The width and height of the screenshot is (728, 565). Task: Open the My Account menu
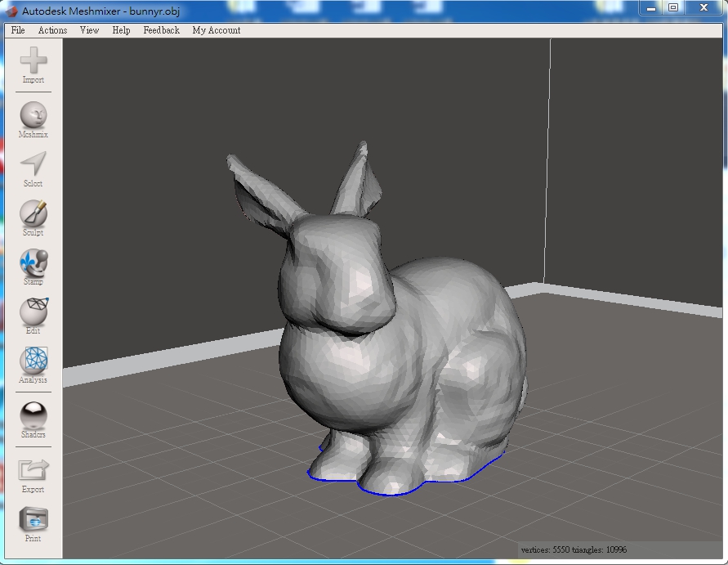point(217,30)
